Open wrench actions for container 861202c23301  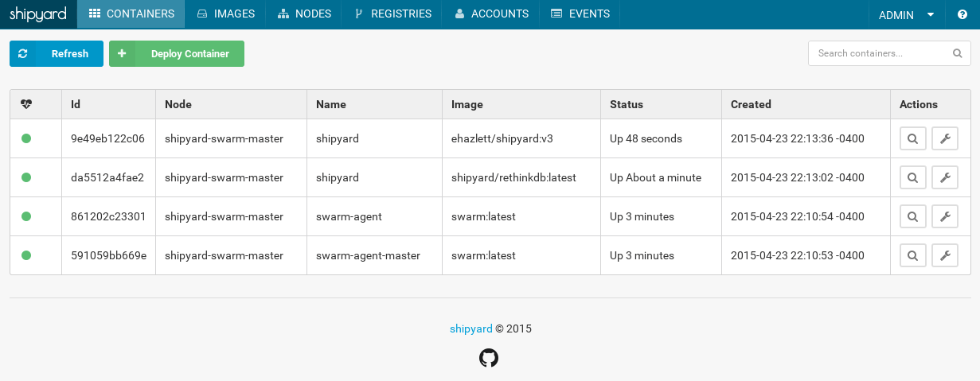click(x=945, y=216)
